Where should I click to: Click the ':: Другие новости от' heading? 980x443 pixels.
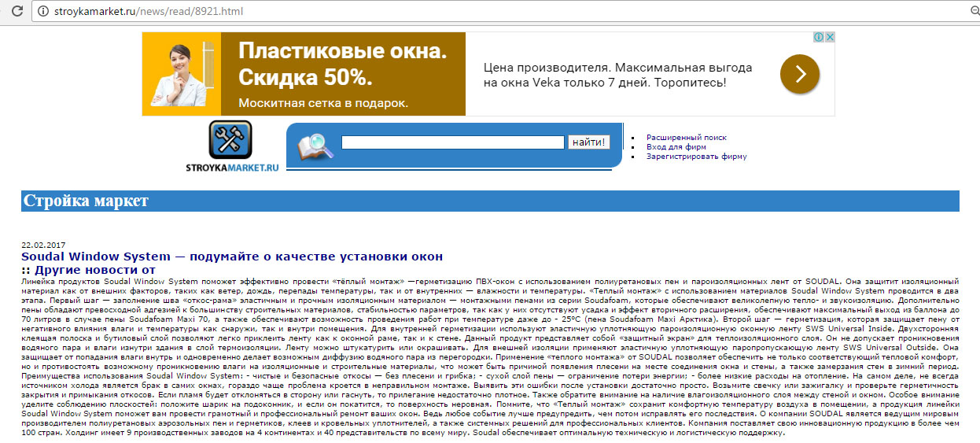(88, 270)
